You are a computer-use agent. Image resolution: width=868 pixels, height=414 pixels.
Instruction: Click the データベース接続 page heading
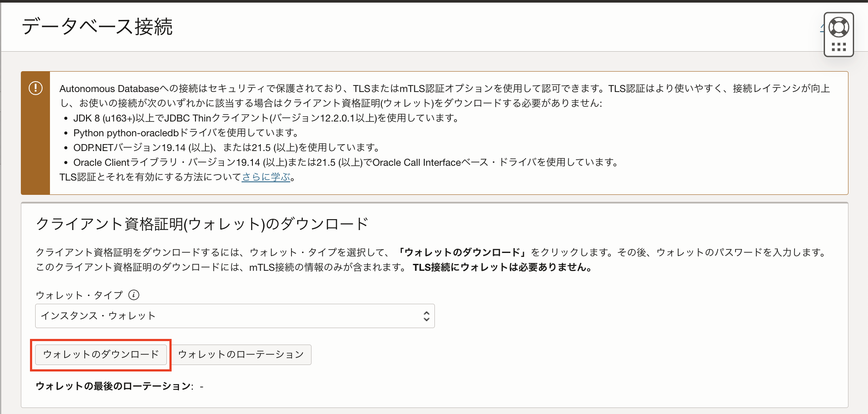[97, 26]
